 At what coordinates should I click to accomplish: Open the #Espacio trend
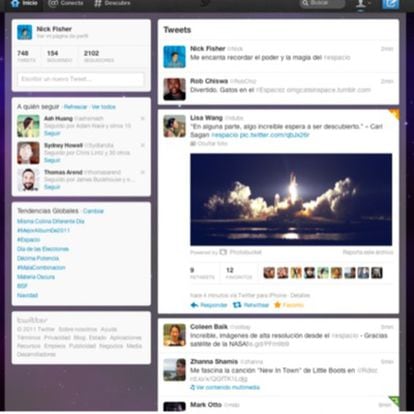pyautogui.click(x=29, y=240)
